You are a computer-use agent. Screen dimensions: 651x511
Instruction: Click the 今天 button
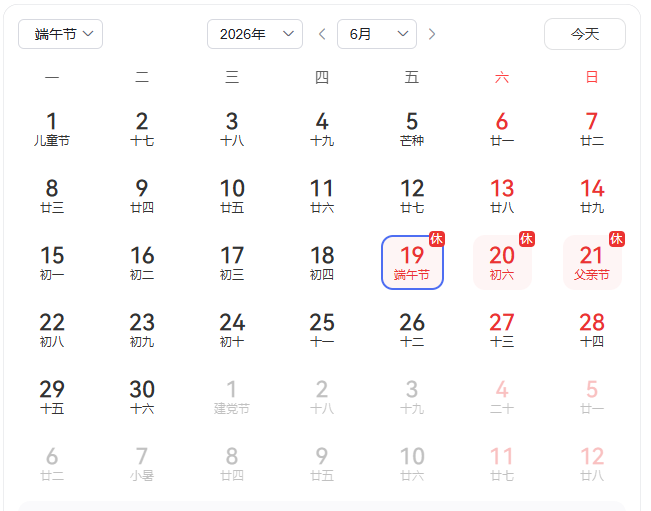click(x=584, y=34)
